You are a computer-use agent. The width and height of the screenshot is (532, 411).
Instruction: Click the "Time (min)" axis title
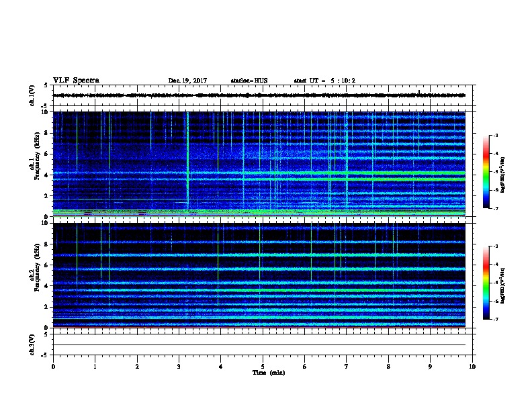tap(269, 373)
